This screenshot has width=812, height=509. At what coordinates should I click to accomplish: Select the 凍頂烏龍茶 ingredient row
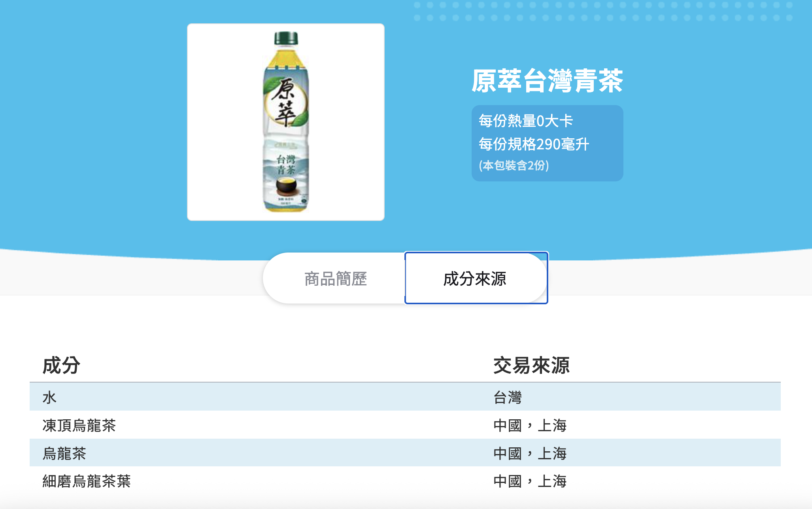coord(405,425)
